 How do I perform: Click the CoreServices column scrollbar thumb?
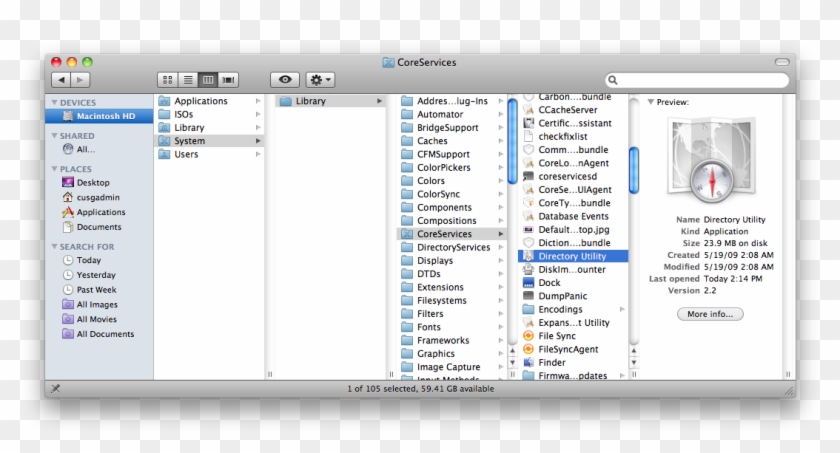pos(634,170)
